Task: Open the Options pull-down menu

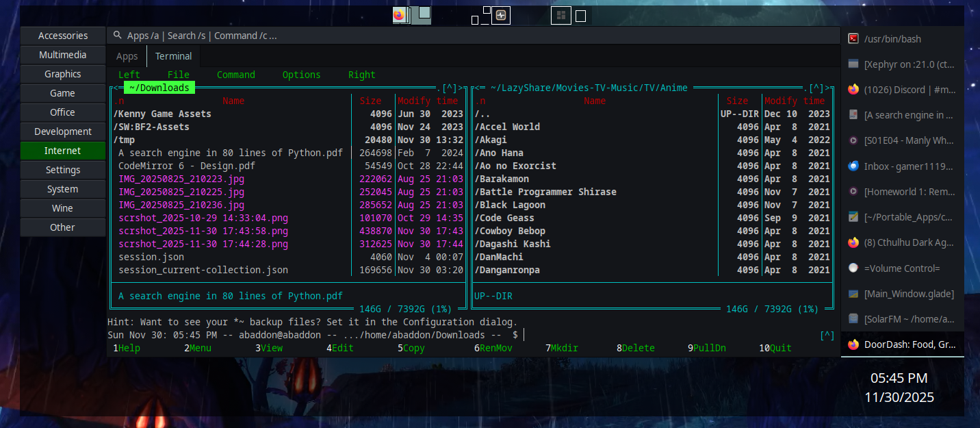Action: click(x=301, y=75)
